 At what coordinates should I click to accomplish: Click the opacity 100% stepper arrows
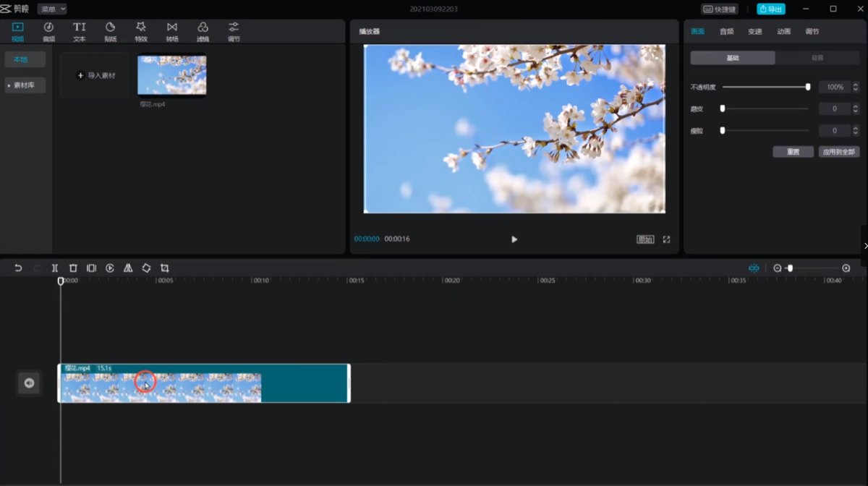(856, 88)
